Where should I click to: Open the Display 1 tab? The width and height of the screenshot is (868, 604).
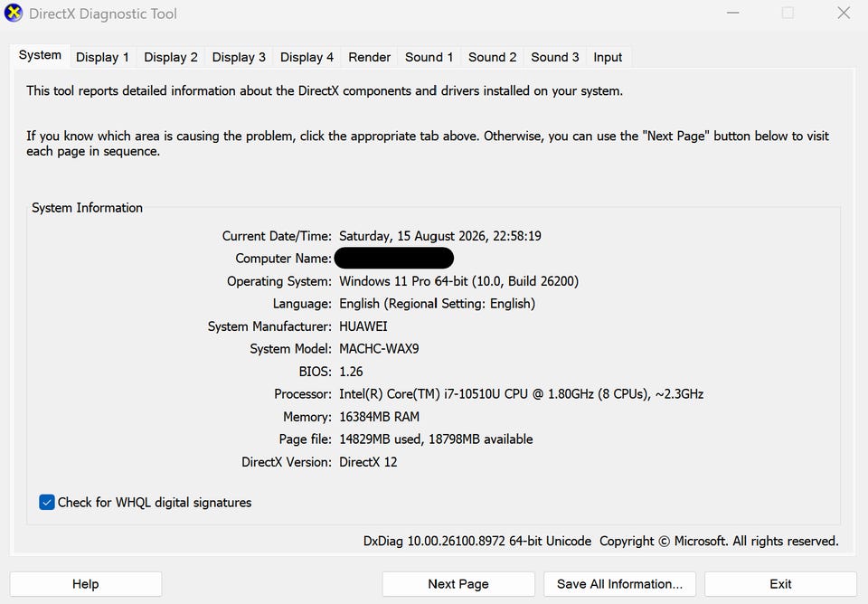pyautogui.click(x=102, y=58)
